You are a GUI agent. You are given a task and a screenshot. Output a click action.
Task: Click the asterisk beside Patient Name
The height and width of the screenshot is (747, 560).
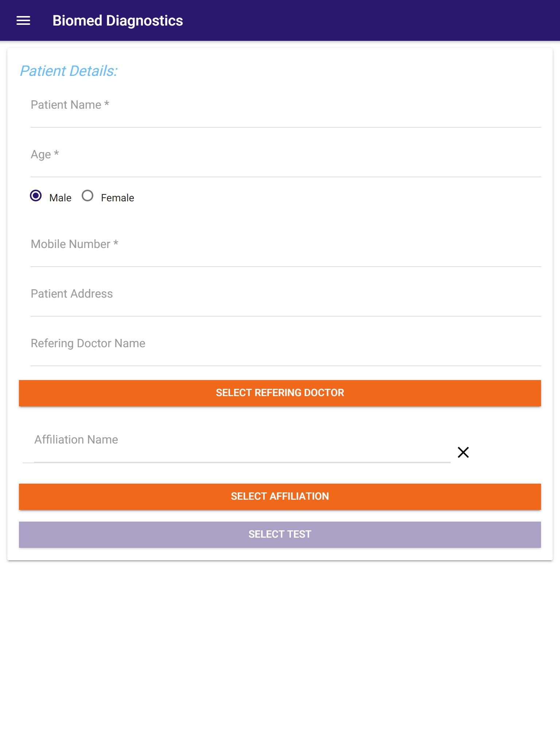pos(106,104)
